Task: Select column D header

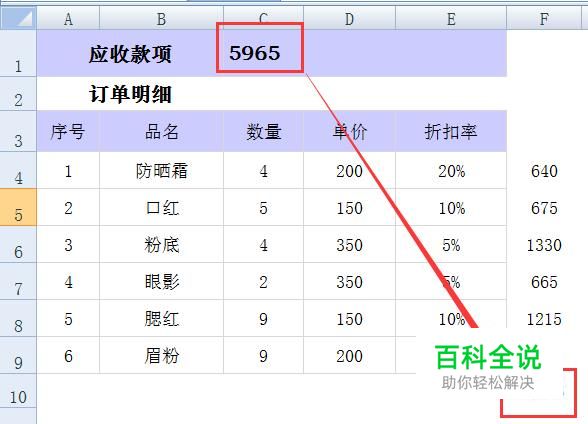Action: [349, 18]
